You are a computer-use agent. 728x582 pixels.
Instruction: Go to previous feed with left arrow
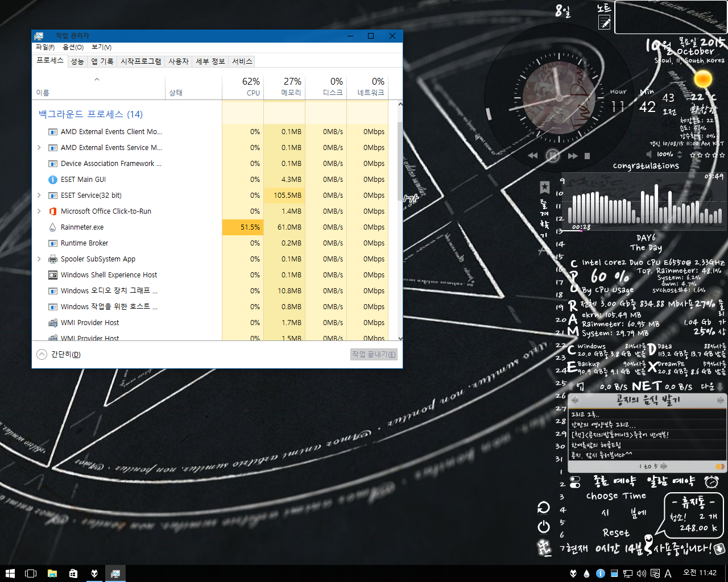click(575, 401)
